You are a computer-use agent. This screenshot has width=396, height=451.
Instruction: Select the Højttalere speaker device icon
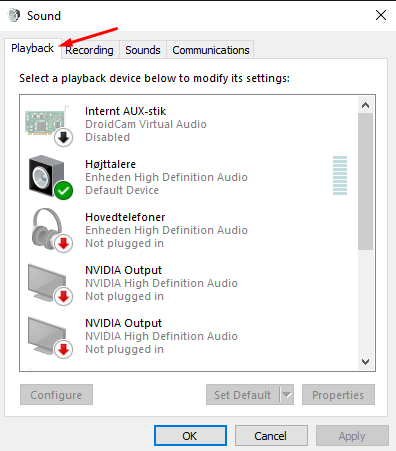51,177
